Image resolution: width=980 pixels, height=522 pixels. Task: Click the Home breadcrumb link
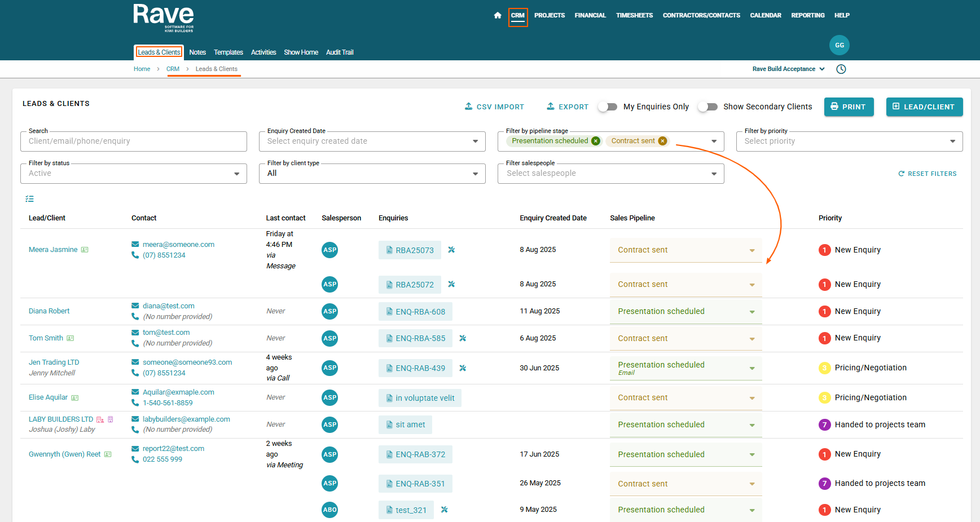click(x=142, y=69)
